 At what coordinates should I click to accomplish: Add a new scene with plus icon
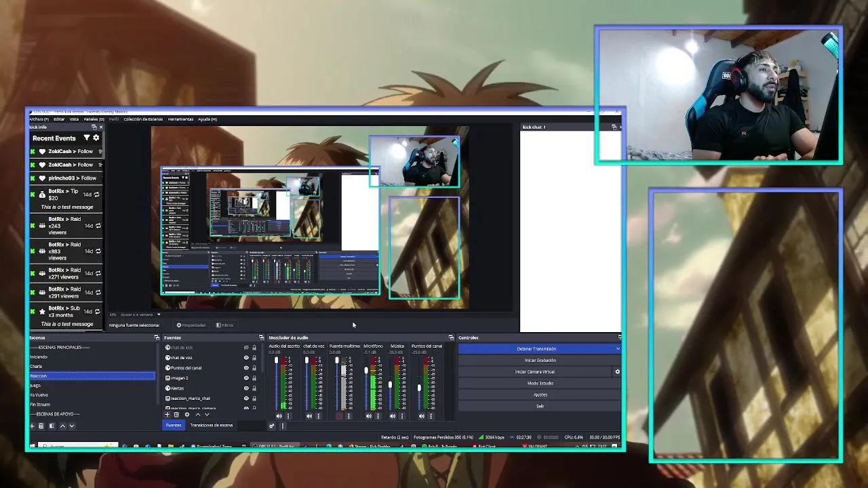tap(32, 426)
